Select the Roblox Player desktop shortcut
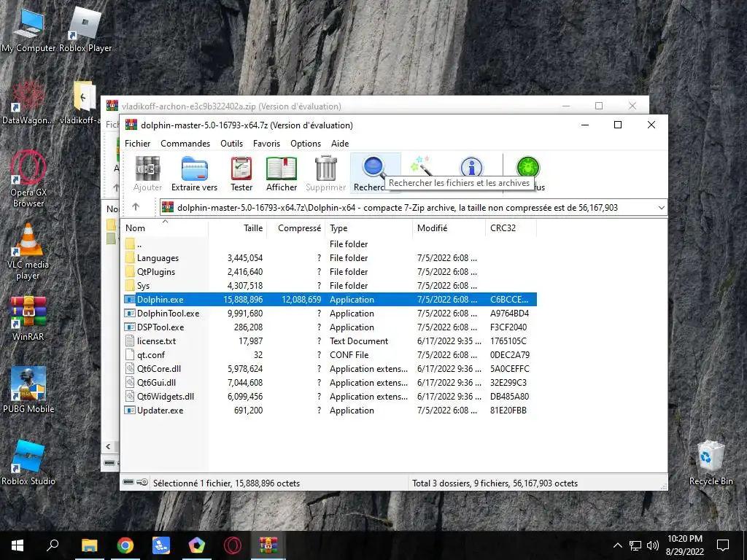 click(x=85, y=31)
